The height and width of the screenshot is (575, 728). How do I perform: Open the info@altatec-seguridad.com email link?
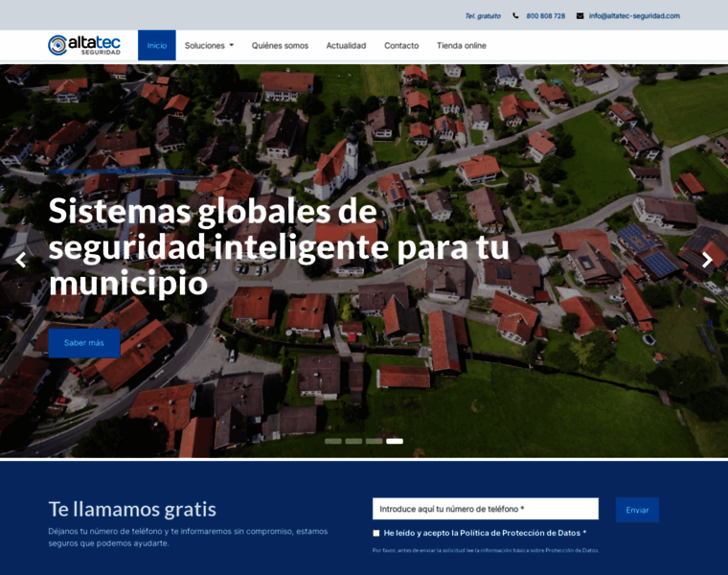coord(633,15)
